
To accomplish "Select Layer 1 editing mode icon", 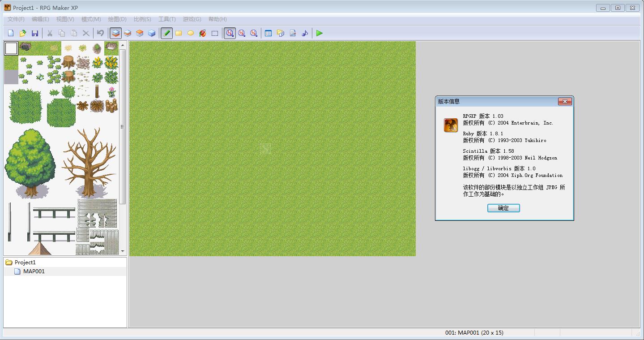I will click(116, 33).
